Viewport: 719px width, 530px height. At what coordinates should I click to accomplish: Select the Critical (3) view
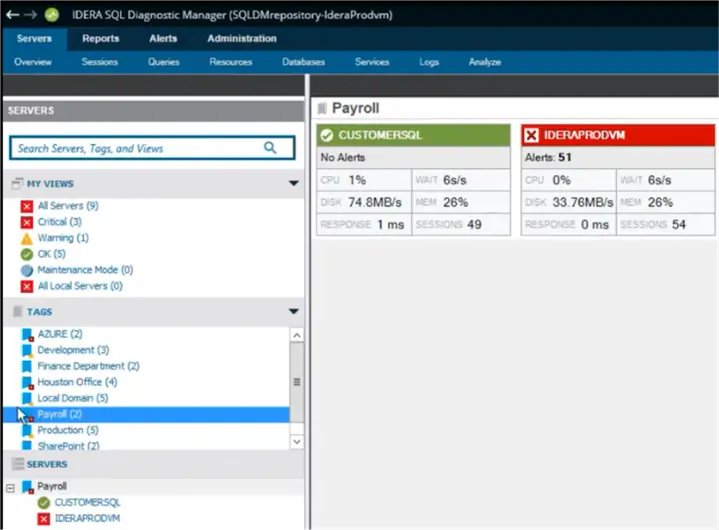[x=60, y=222]
